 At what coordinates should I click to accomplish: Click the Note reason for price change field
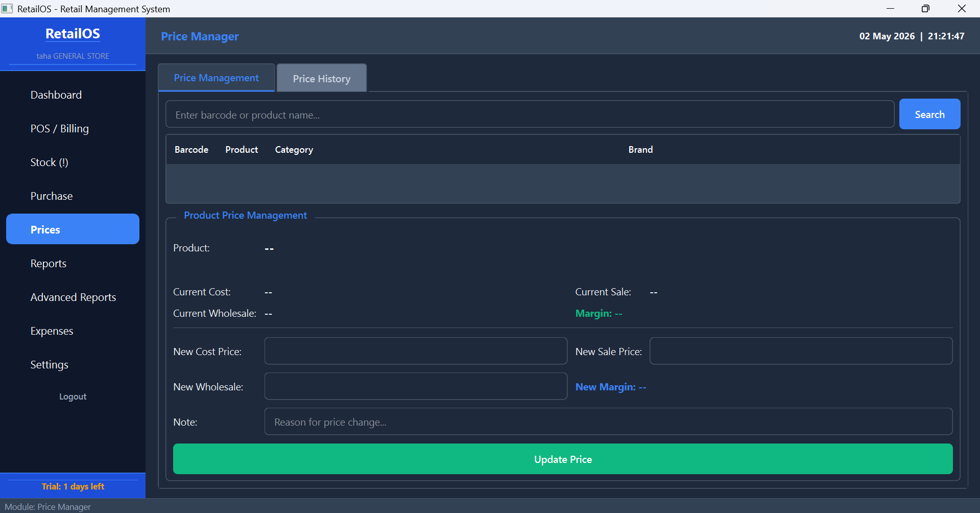coord(608,422)
